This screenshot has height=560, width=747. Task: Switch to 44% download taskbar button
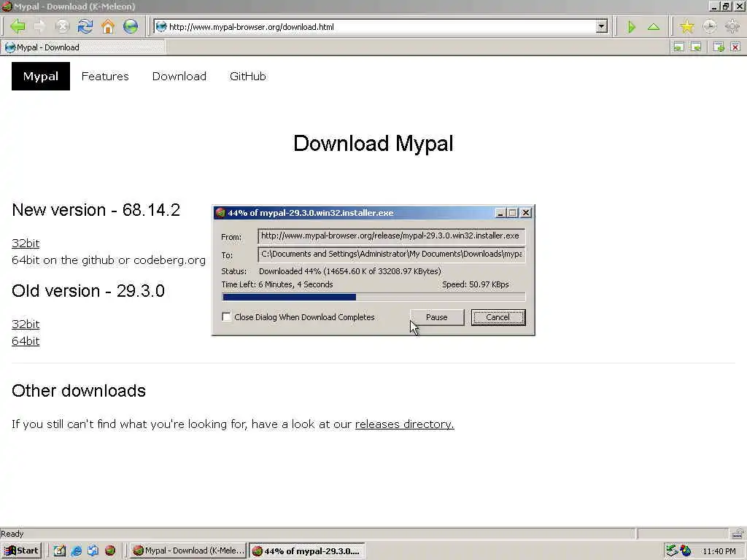pyautogui.click(x=307, y=551)
